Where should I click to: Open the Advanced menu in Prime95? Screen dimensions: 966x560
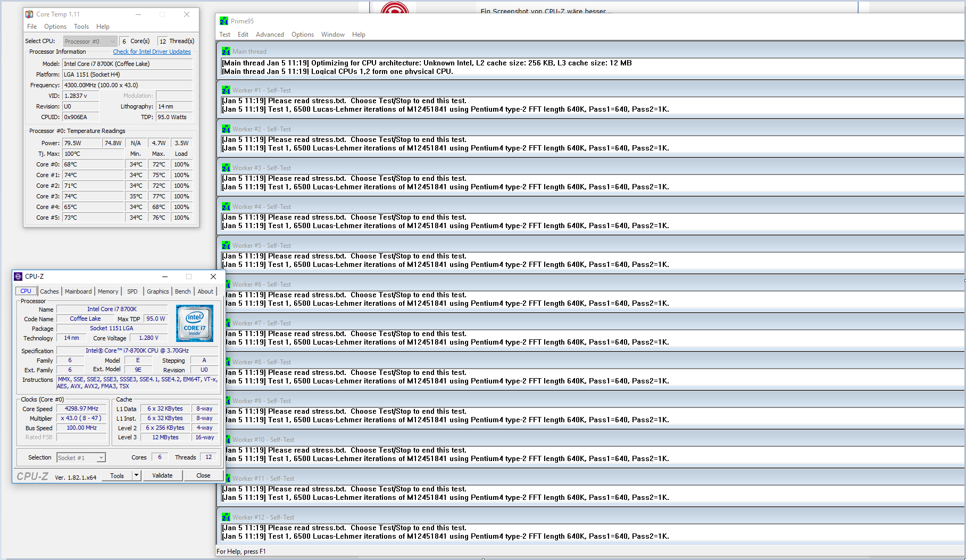[x=270, y=35]
